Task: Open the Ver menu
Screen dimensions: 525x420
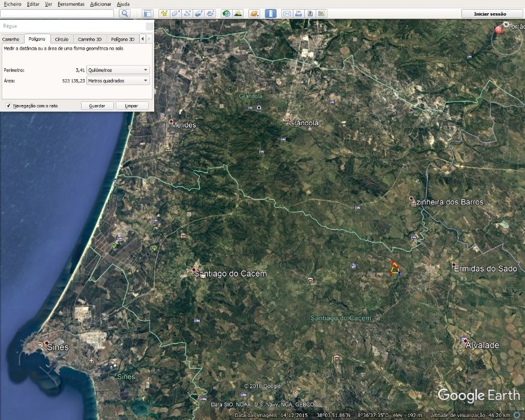Action: tap(49, 4)
